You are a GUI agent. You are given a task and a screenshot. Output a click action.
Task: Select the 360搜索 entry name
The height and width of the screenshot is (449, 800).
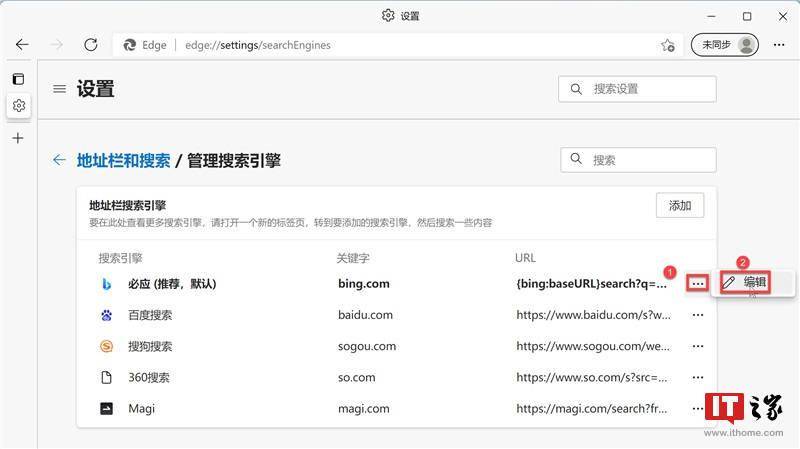coord(148,378)
